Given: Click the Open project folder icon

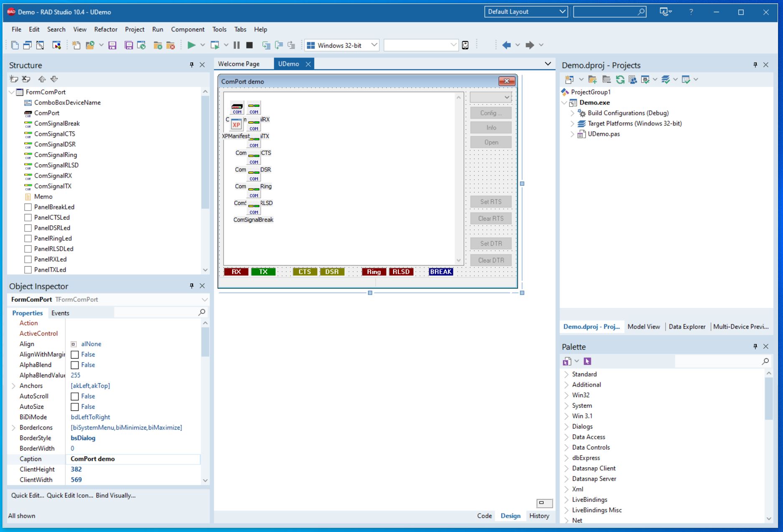Looking at the screenshot, I should 89,45.
